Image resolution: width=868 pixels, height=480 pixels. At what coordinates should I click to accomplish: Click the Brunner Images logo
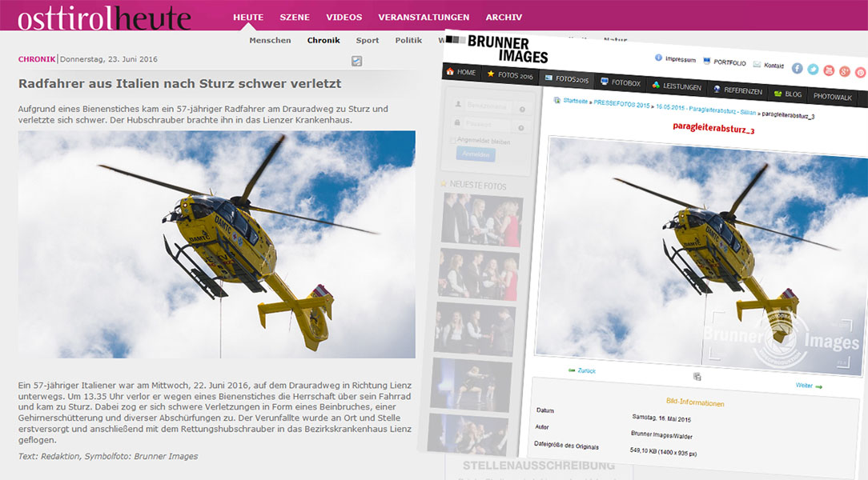tap(497, 49)
